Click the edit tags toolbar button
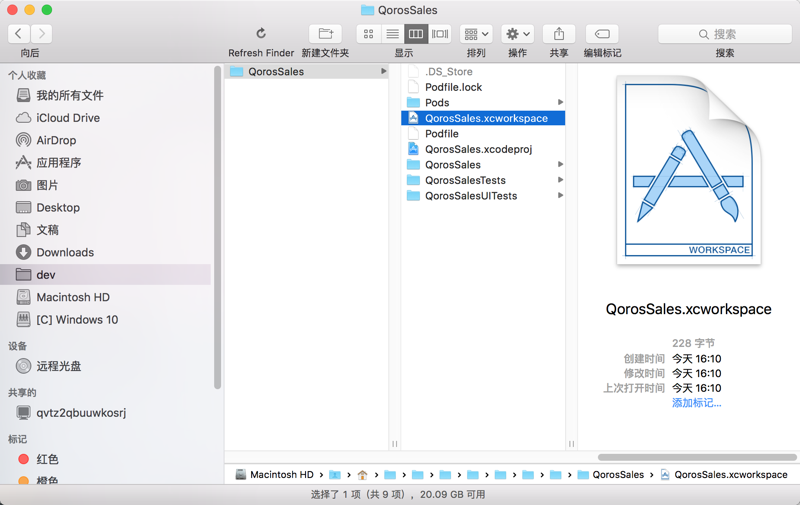800x505 pixels. click(x=602, y=34)
